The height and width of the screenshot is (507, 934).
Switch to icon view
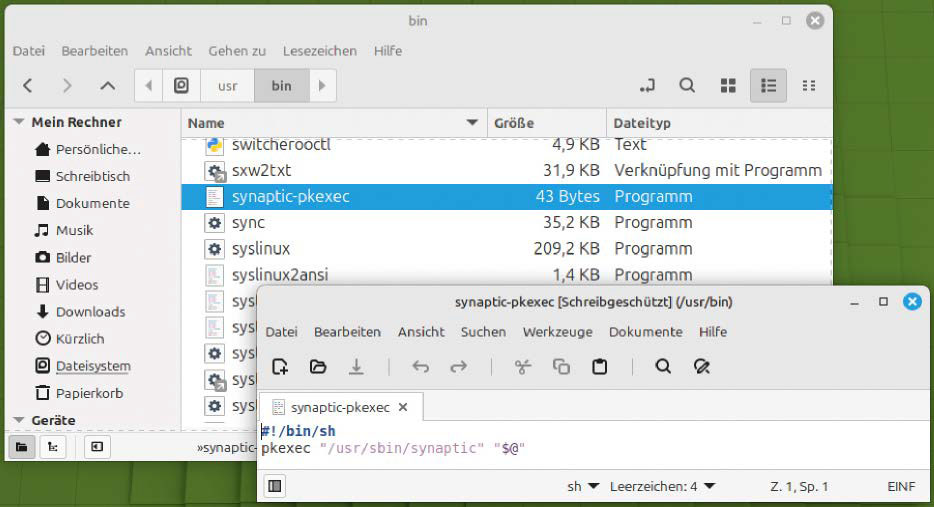pos(728,86)
